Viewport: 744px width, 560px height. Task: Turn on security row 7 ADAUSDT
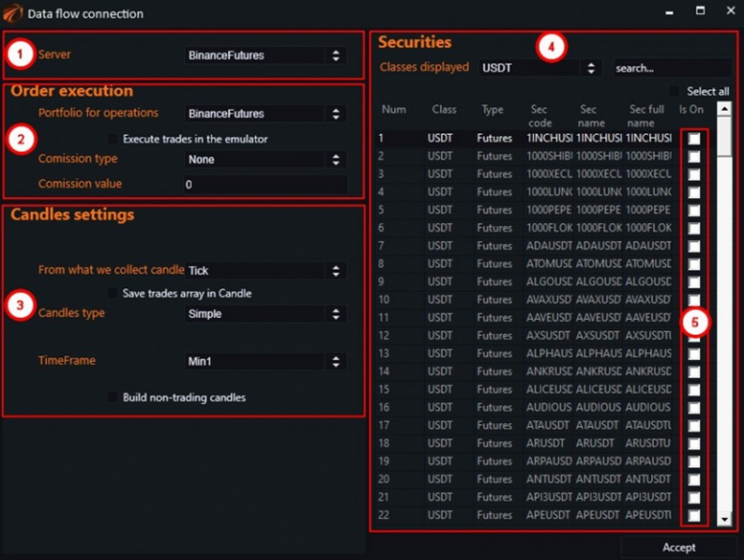coord(694,246)
